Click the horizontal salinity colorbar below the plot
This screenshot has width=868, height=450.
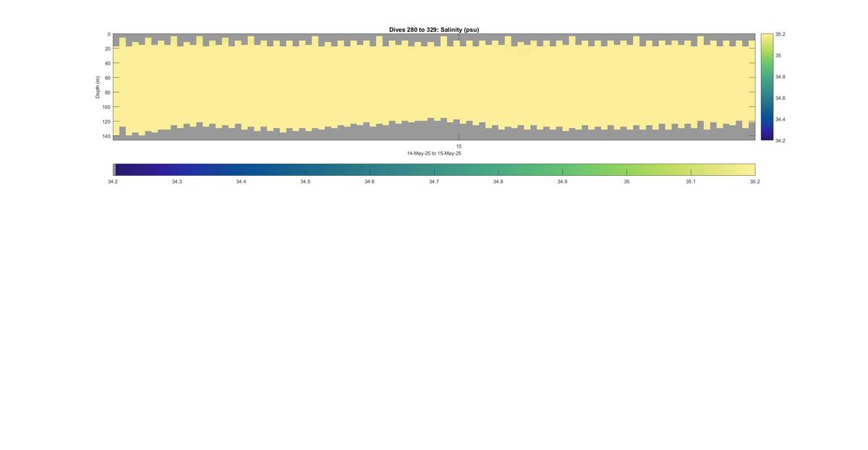tap(434, 169)
